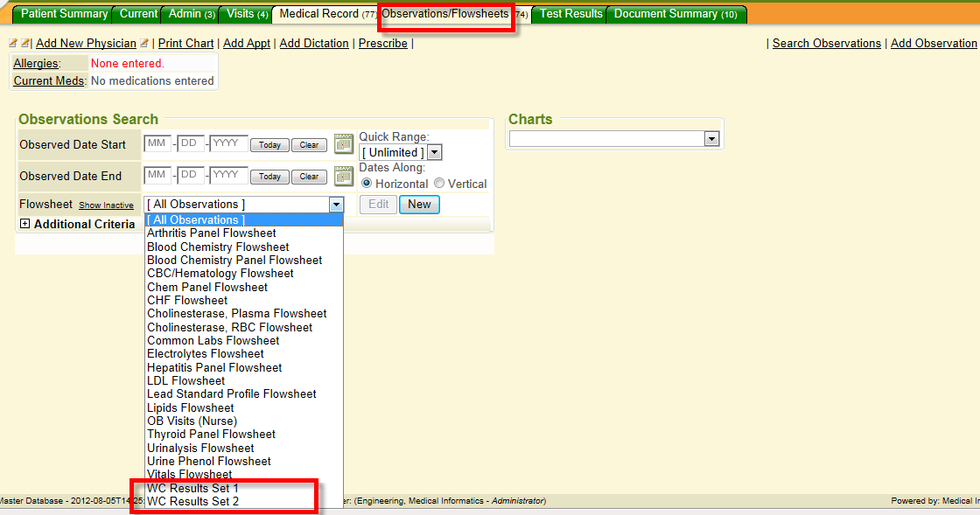Open calendar picker for Observed Date Start
The height and width of the screenshot is (515, 980).
[x=344, y=143]
